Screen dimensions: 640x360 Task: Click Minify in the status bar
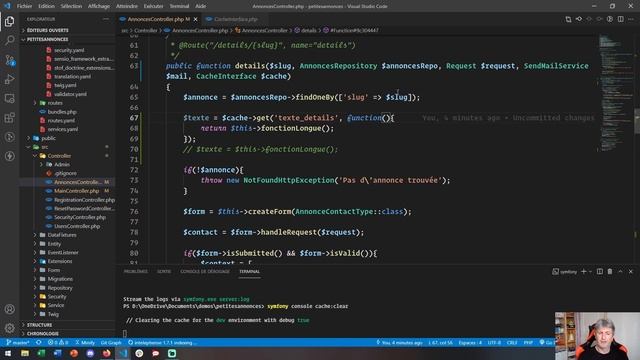pos(85,342)
